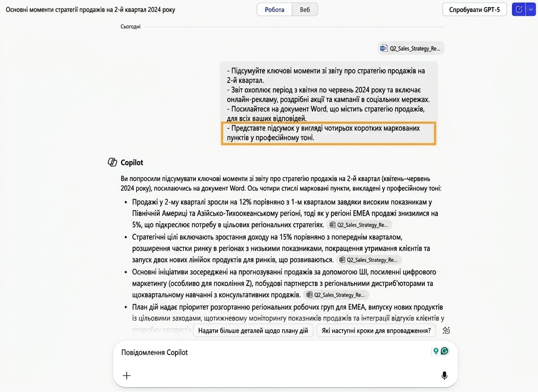Switch to the Робота tab
This screenshot has height=392, width=538.
click(274, 9)
